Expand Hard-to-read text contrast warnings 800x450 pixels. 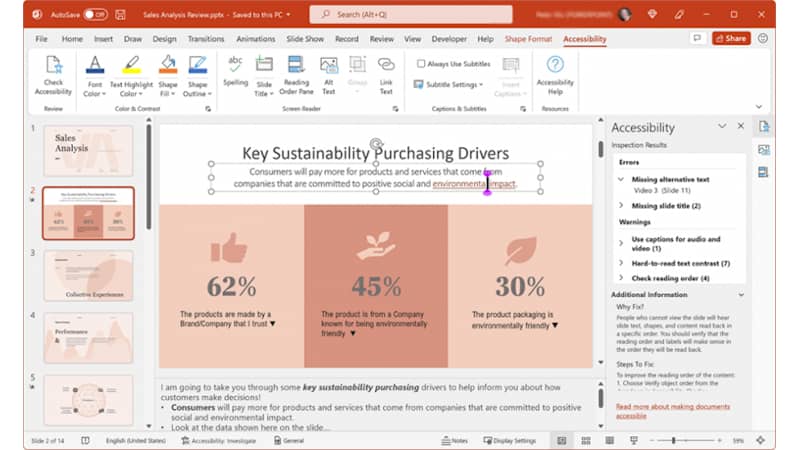[622, 263]
